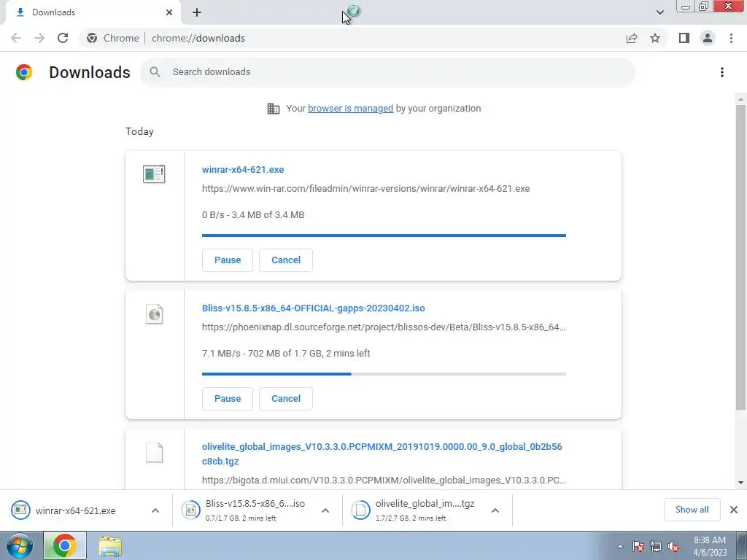The height and width of the screenshot is (560, 747).
Task: Click the Chrome taskbar icon
Action: (x=65, y=545)
